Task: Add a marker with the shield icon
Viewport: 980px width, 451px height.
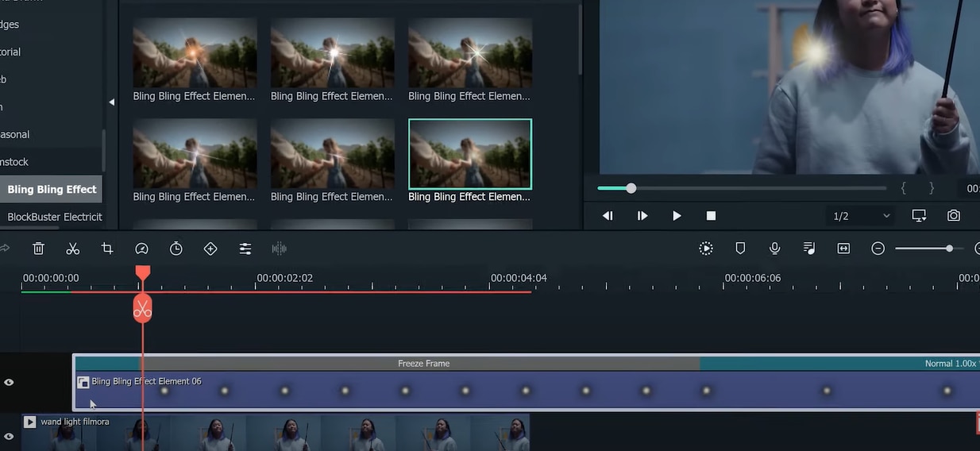Action: tap(740, 249)
